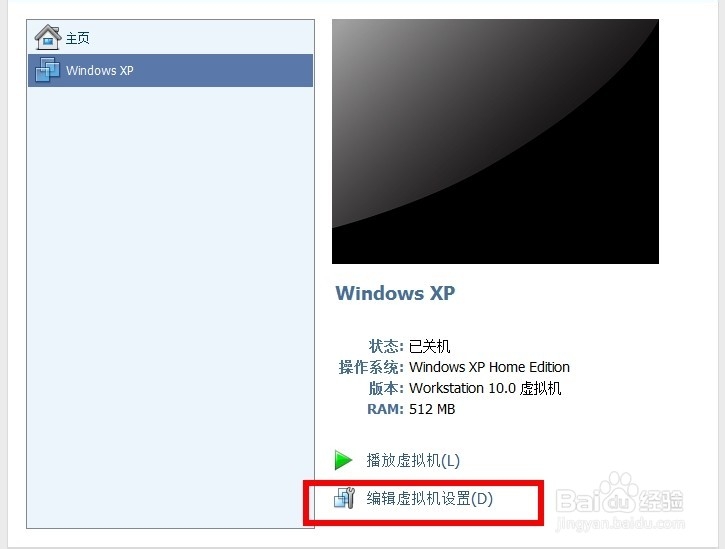The image size is (725, 549).
Task: Click the large Windows XP heading
Action: pyautogui.click(x=395, y=293)
